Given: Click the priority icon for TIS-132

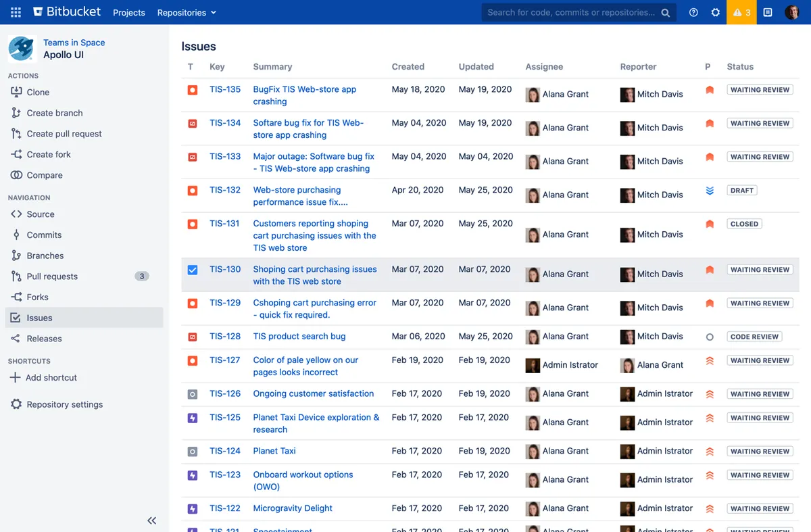Looking at the screenshot, I should (710, 191).
